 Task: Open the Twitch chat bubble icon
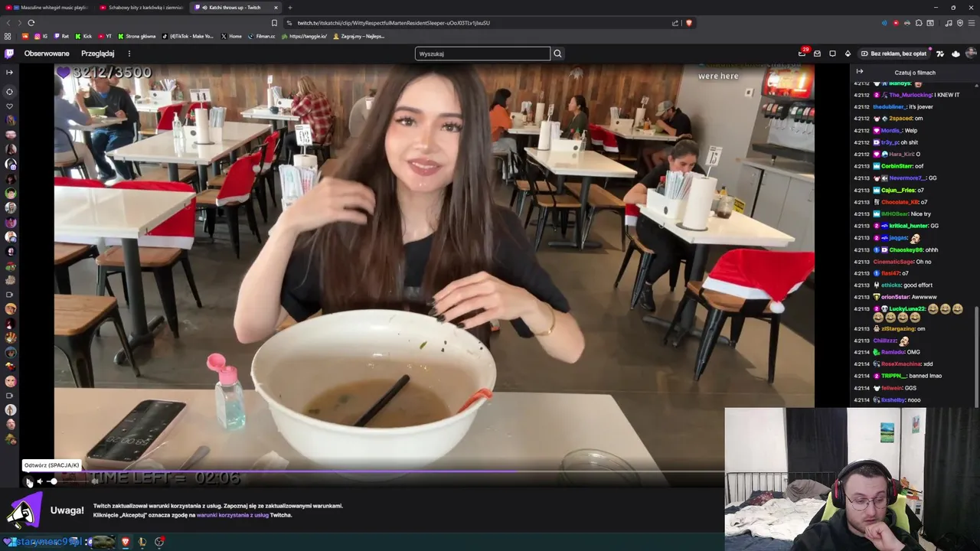click(832, 54)
